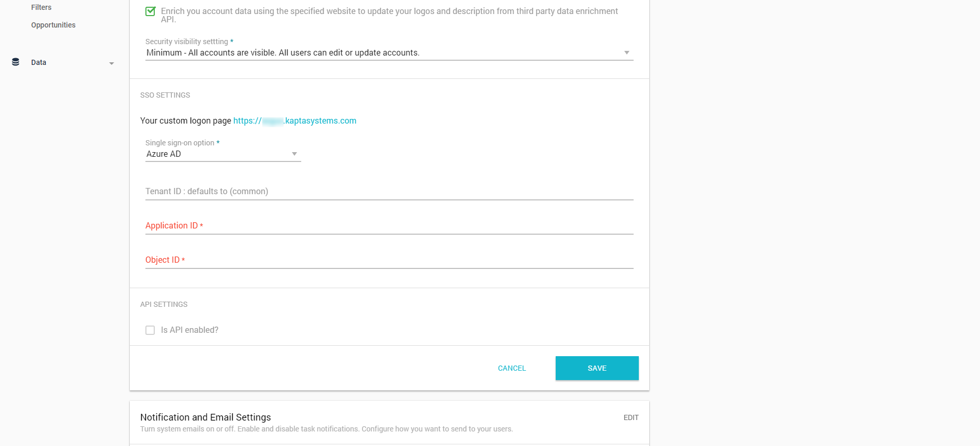The height and width of the screenshot is (446, 980).
Task: Click the Notification and Email Settings heading
Action: (x=206, y=417)
